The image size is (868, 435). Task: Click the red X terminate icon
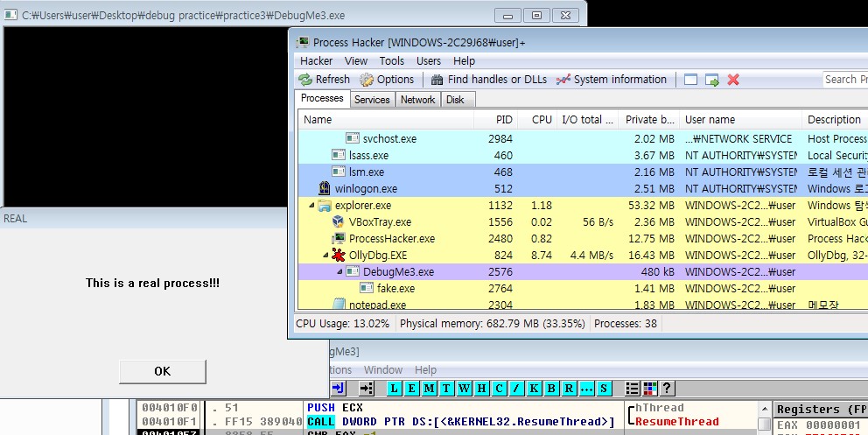pyautogui.click(x=733, y=80)
